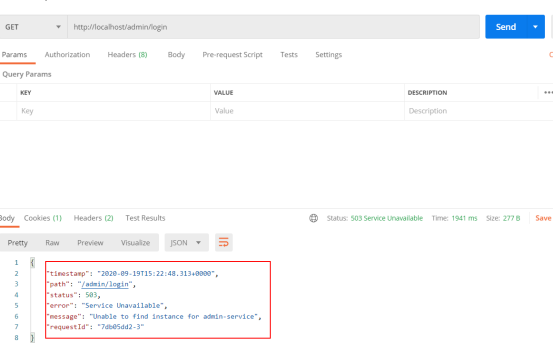Switch to the Params tab
Image resolution: width=554 pixels, height=362 pixels.
coord(14,55)
